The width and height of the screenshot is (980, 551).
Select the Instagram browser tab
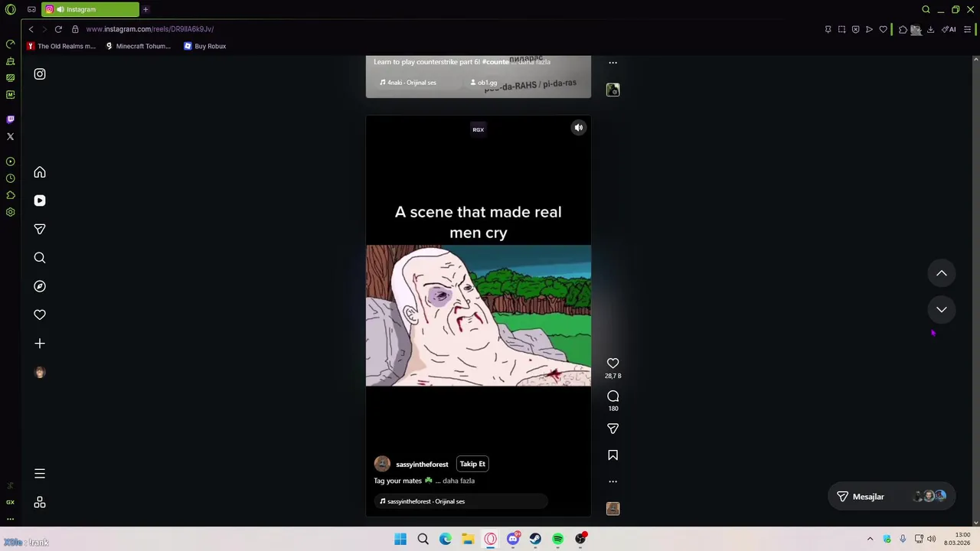[90, 9]
